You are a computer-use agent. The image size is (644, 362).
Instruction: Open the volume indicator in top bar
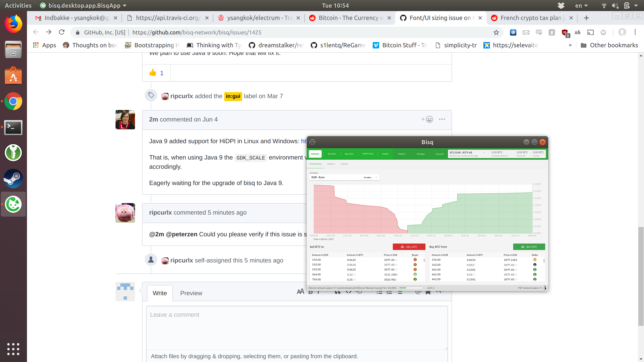[615, 5]
